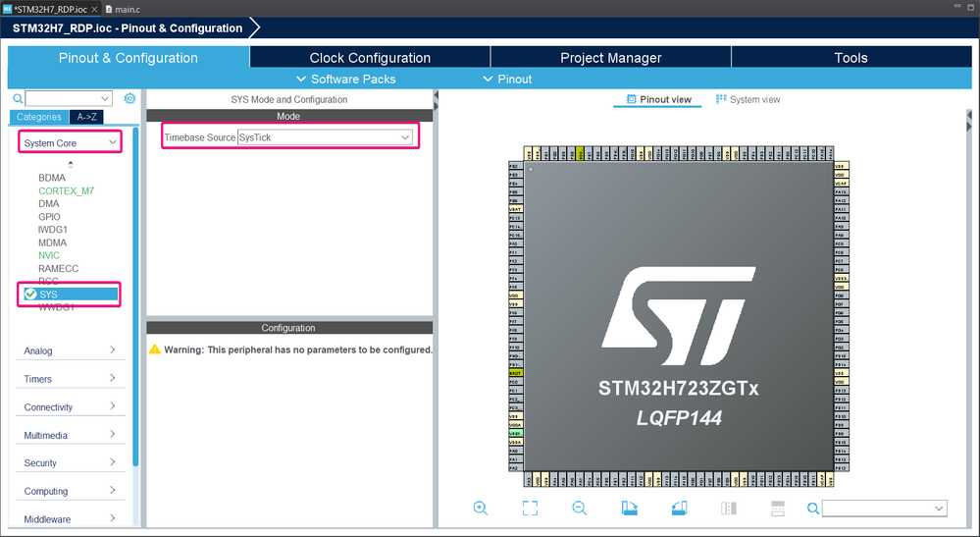
Task: Click the vertical split view icon
Action: 729,509
